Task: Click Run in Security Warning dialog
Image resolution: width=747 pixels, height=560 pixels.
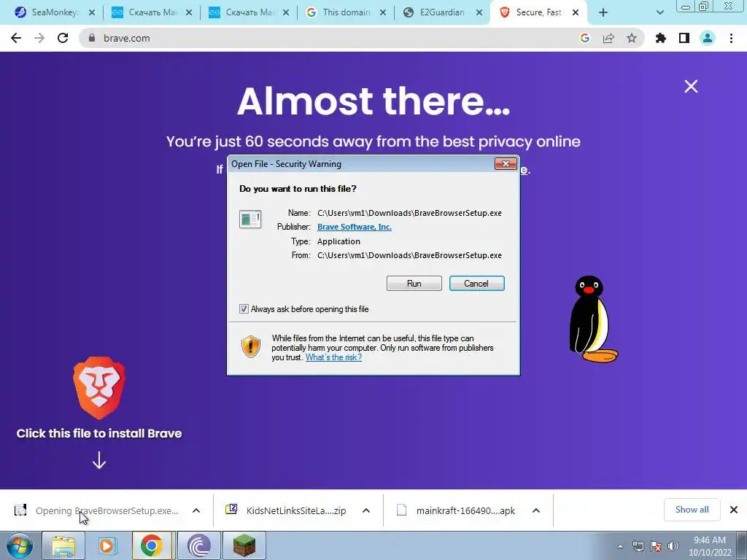Action: tap(414, 284)
